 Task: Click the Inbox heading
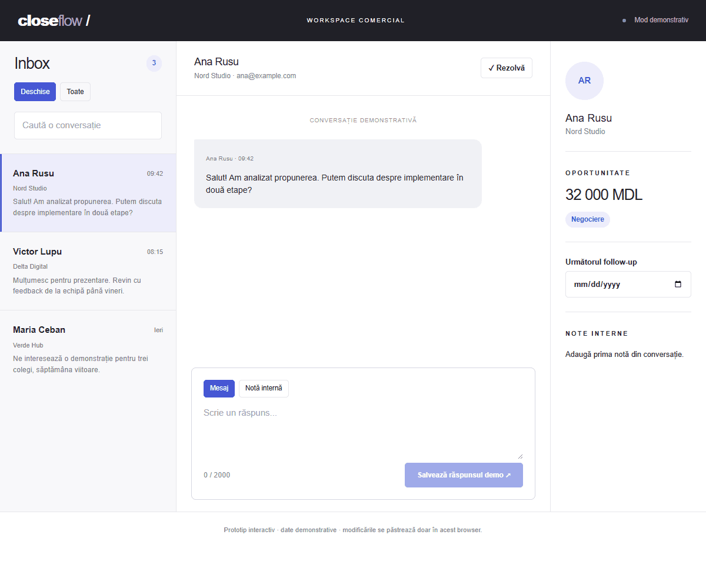(32, 63)
